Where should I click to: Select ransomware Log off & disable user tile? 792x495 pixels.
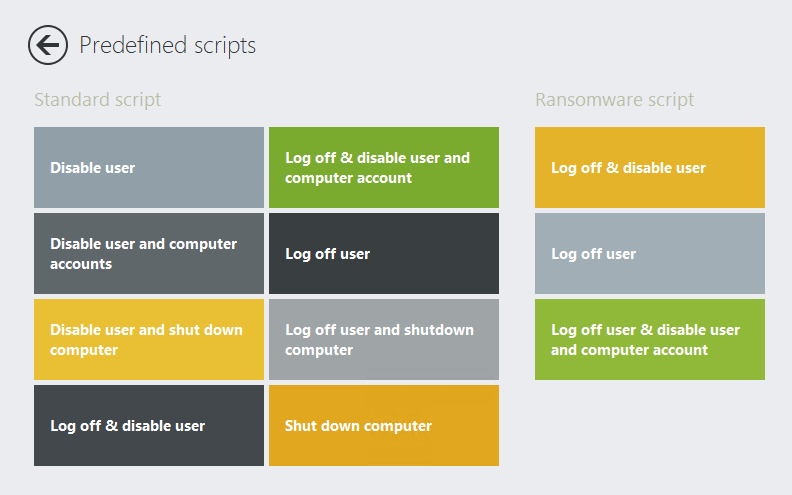(650, 168)
